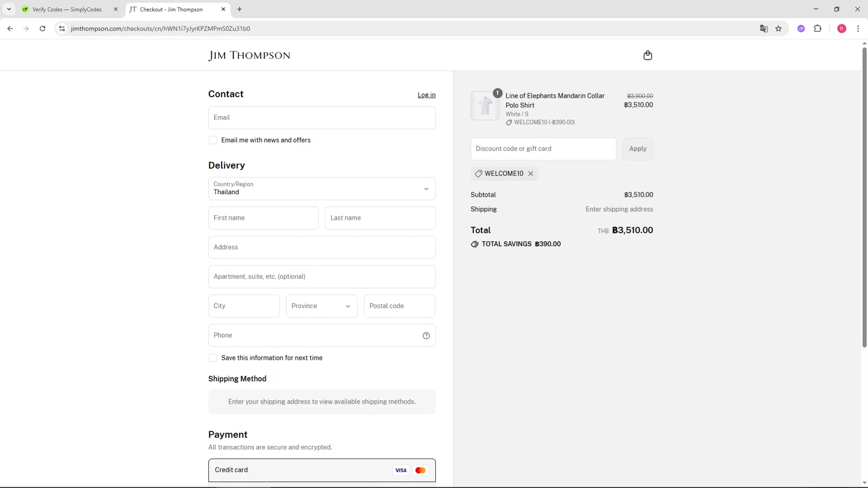
Task: Click the Email input field
Action: (x=322, y=117)
